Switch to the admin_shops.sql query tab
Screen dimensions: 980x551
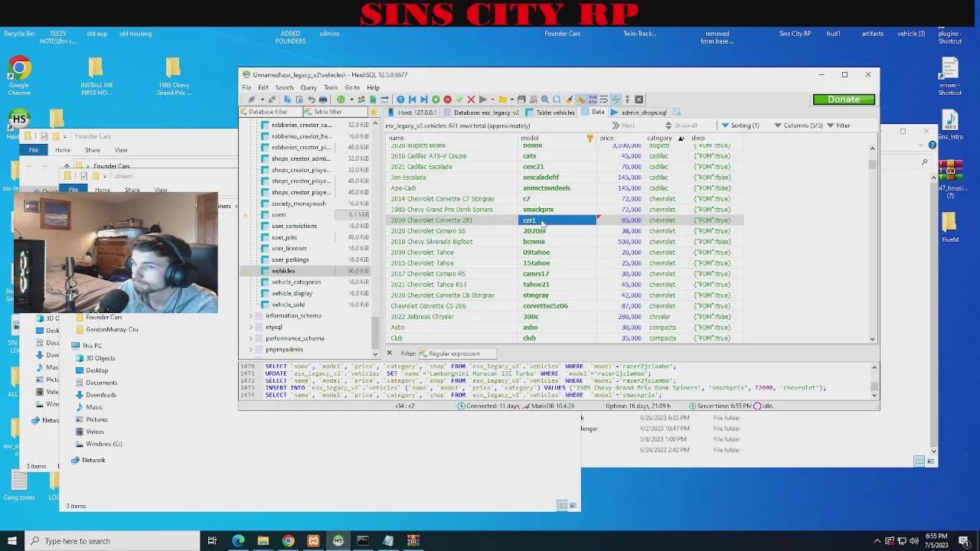(639, 112)
